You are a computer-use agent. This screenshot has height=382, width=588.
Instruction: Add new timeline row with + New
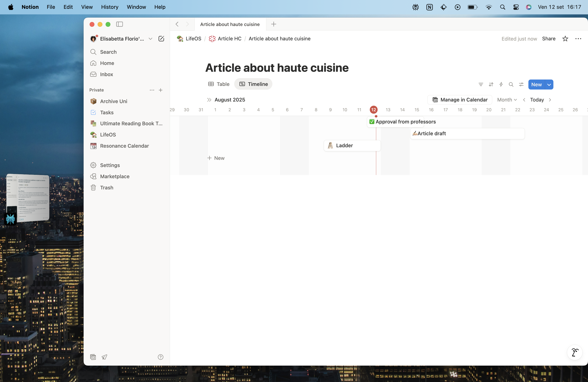point(216,158)
